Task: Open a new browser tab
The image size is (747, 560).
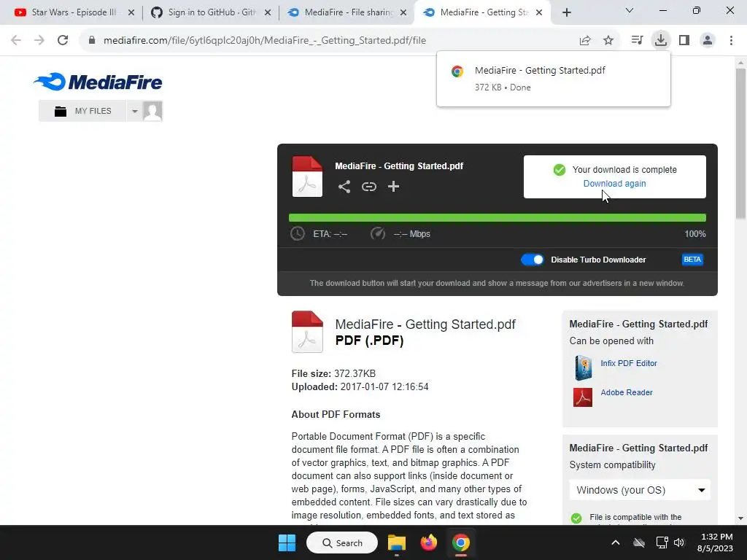Action: click(566, 13)
